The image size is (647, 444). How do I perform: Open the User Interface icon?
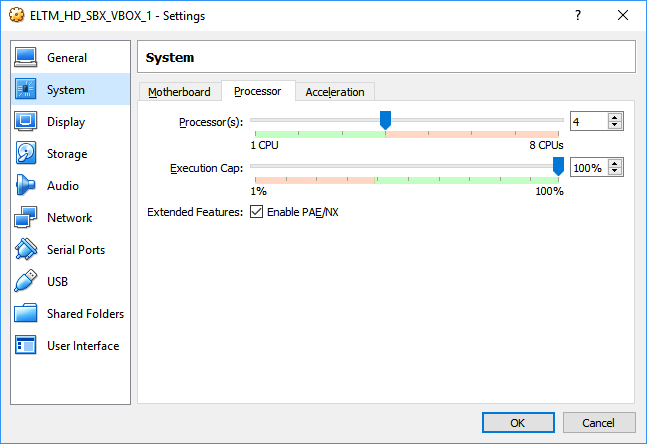pos(26,346)
